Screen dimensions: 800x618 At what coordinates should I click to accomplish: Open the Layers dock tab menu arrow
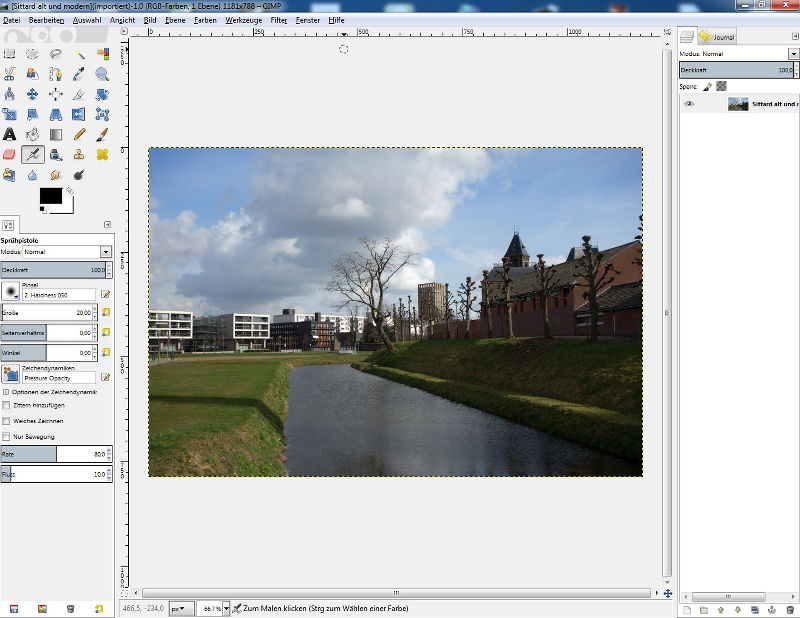click(795, 36)
